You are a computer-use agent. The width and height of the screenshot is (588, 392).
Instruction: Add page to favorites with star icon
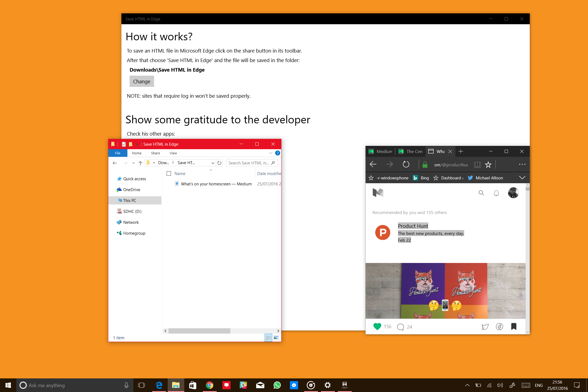pos(488,164)
